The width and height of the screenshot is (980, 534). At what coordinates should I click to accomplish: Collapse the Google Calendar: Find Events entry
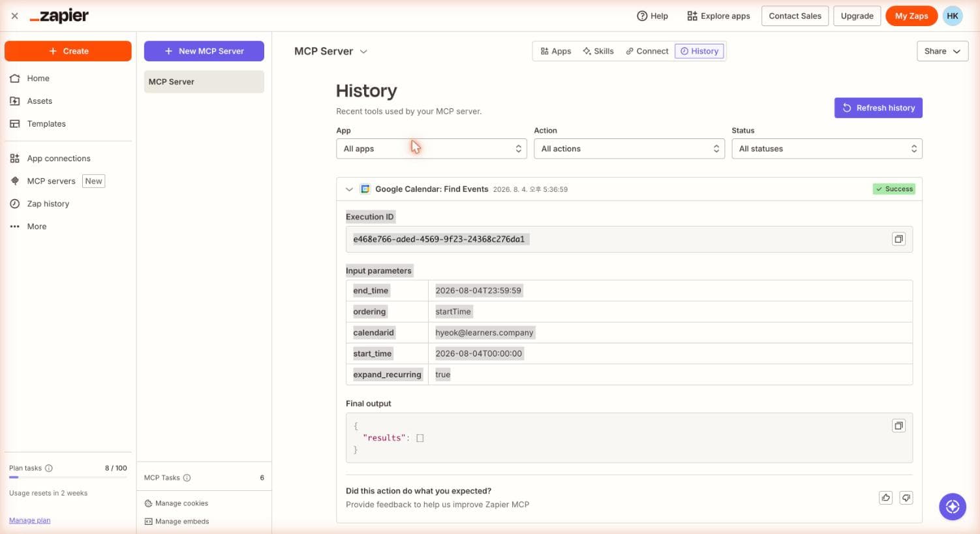pos(349,189)
